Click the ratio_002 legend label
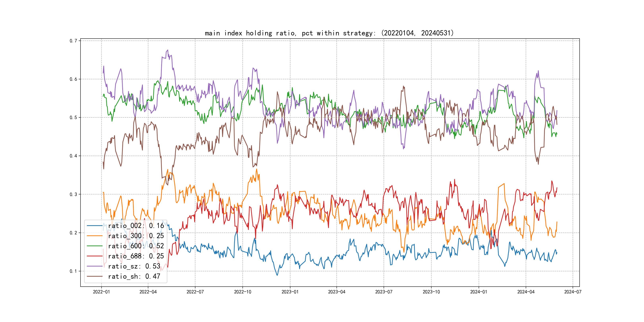The height and width of the screenshot is (322, 644). click(136, 226)
